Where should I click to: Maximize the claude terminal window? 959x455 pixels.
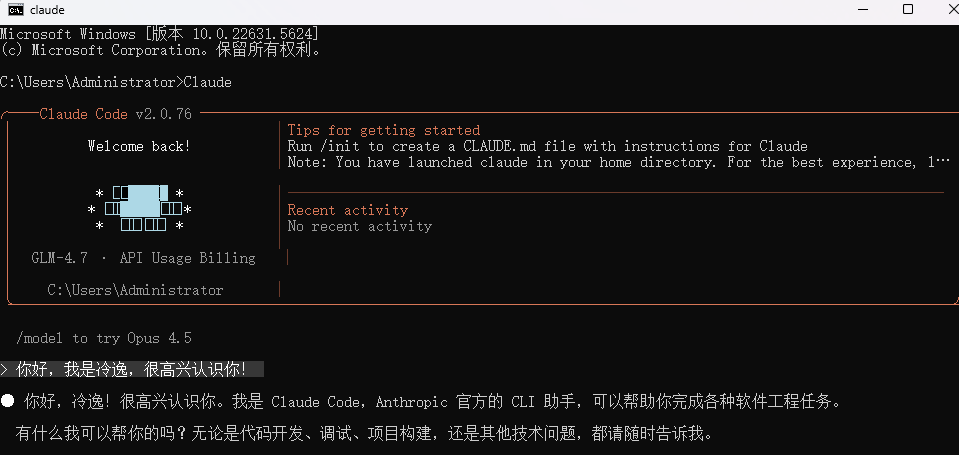(x=908, y=10)
